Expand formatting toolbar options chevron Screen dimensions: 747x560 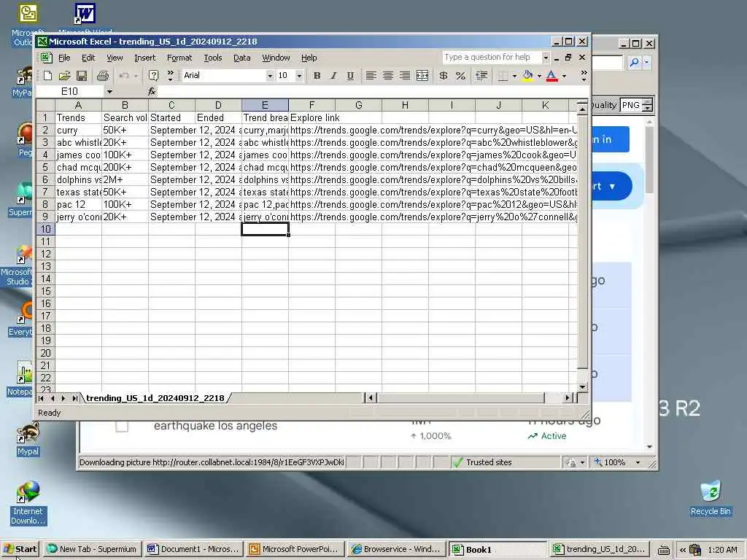pyautogui.click(x=584, y=75)
